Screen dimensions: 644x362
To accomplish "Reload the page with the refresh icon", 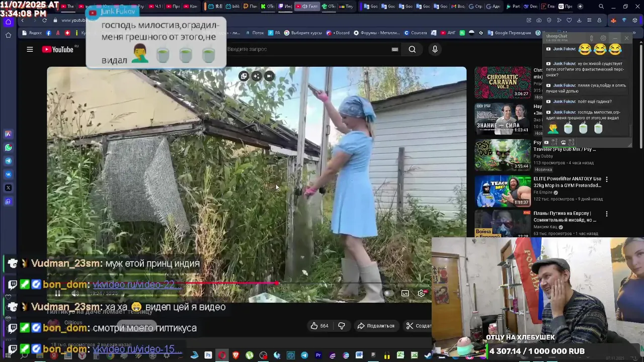I will pyautogui.click(x=44, y=20).
